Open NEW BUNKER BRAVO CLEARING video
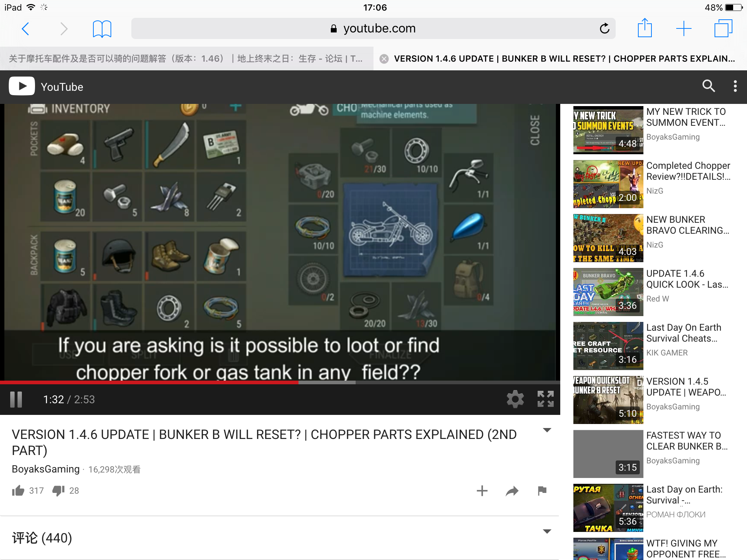The image size is (747, 560). pyautogui.click(x=688, y=225)
